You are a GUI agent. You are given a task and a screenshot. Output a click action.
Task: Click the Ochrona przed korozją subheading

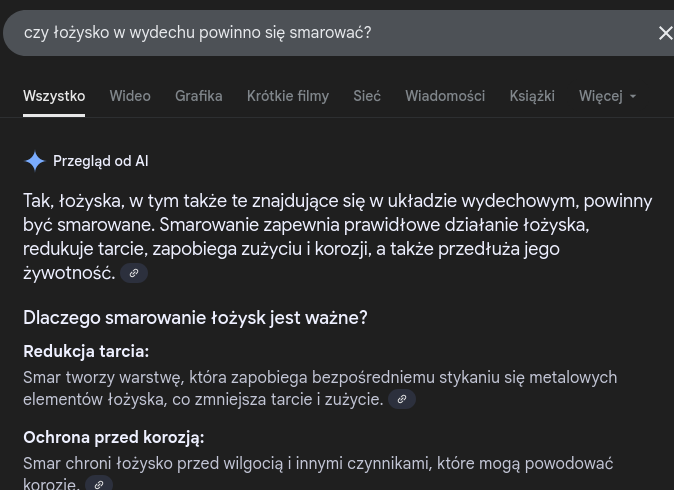(x=114, y=438)
